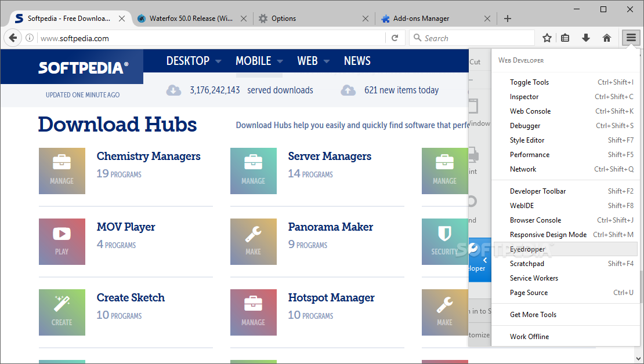Click the Server Managers hub icon

[254, 171]
